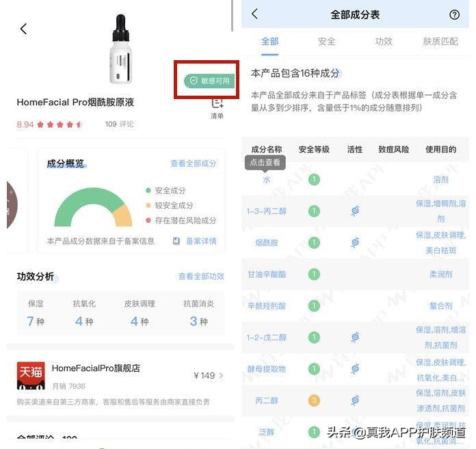Open help on the ingredient list header
476x449 pixels.
(x=454, y=14)
